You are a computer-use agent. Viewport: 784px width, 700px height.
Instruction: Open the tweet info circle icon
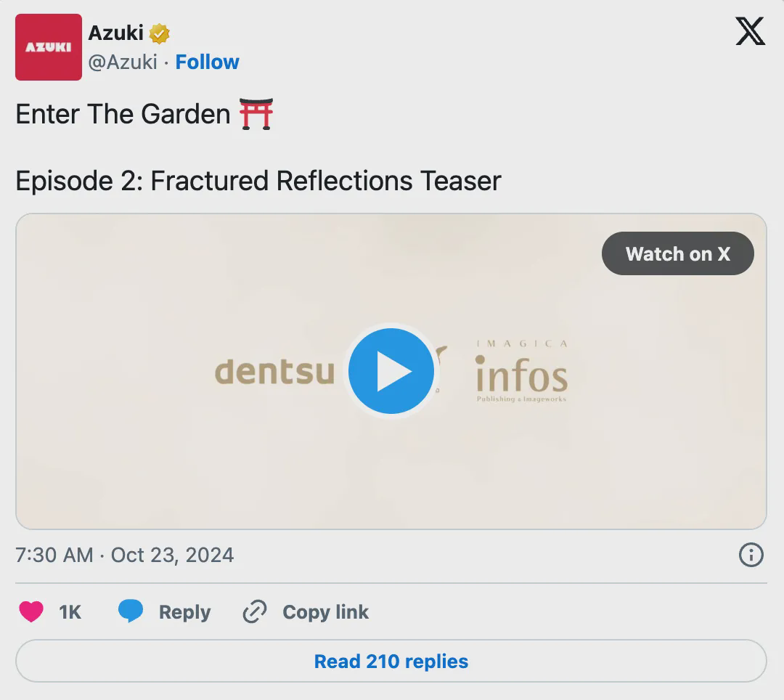[751, 555]
